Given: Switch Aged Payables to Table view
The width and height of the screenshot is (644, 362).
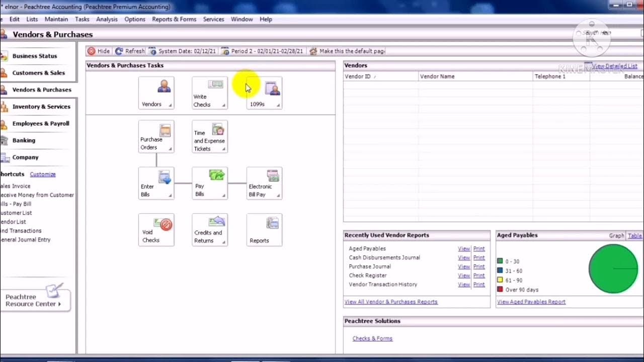Looking at the screenshot, I should pyautogui.click(x=635, y=236).
